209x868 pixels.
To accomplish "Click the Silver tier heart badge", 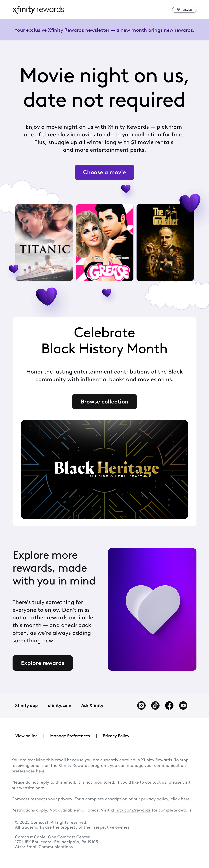I will [184, 10].
